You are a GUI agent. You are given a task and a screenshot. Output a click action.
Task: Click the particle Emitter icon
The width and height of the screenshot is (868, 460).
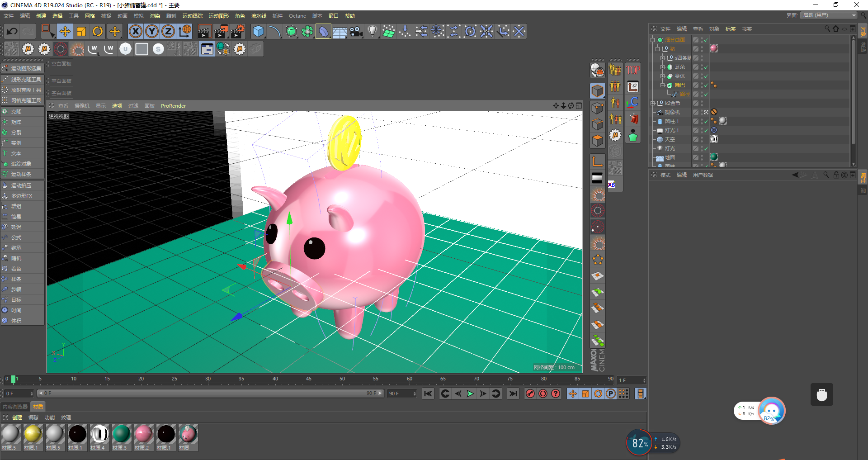pos(389,31)
